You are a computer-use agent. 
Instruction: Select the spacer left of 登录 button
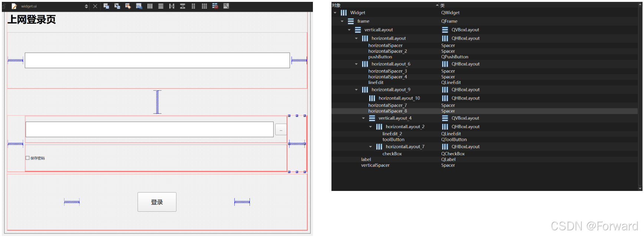(72, 202)
